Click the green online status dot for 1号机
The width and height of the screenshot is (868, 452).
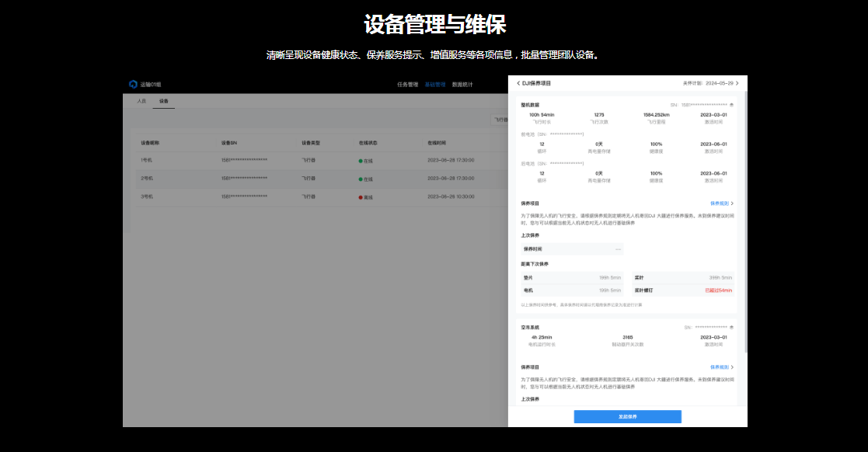pos(361,161)
